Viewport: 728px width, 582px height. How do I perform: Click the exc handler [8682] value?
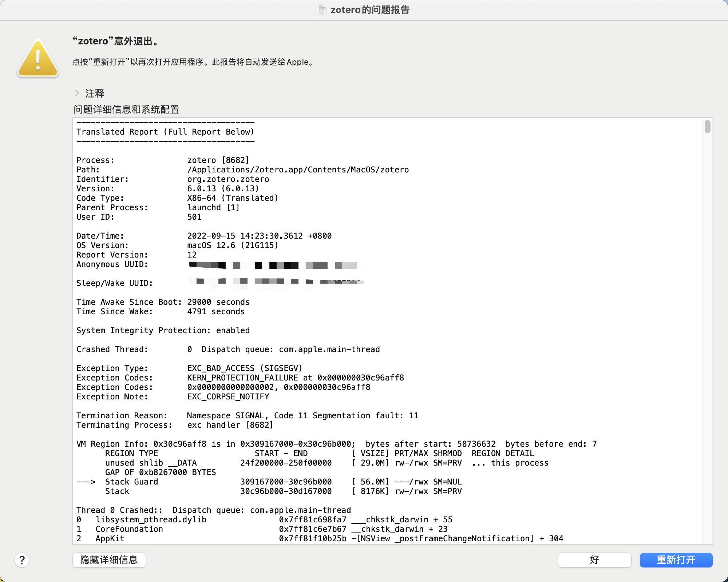pos(230,425)
